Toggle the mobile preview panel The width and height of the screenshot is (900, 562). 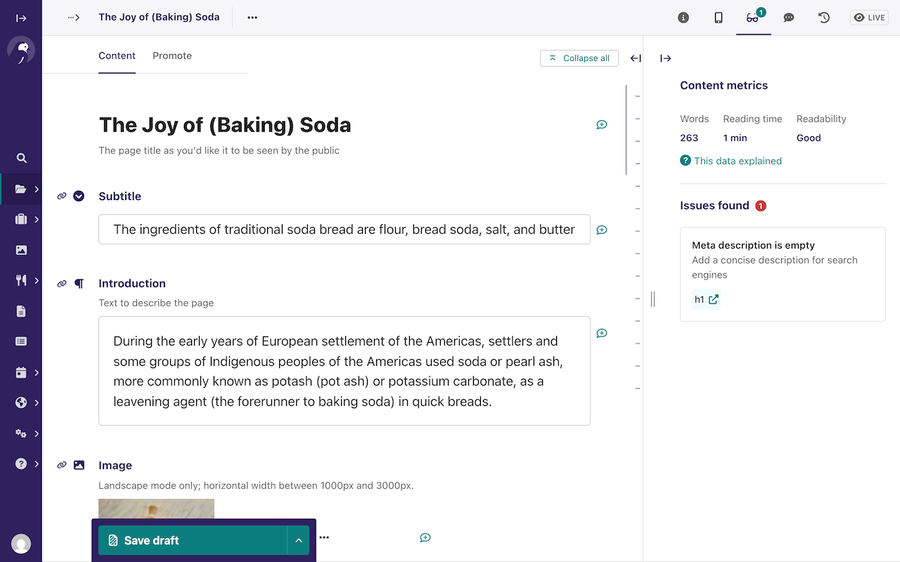(718, 18)
